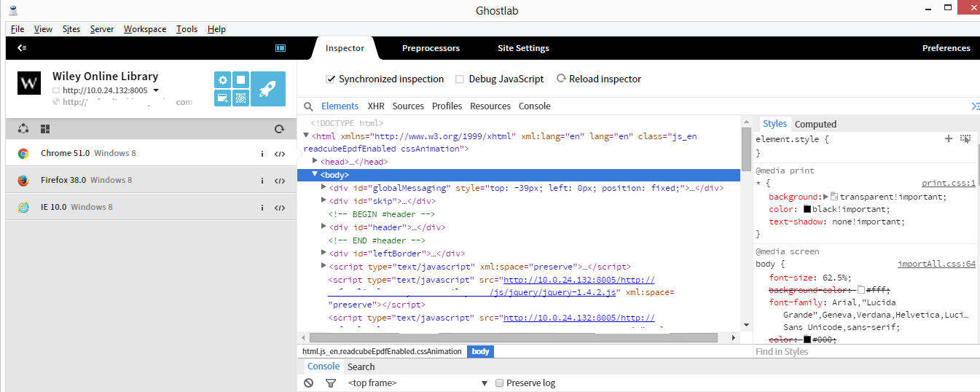
Task: Open the importAll.css:64 source link
Action: 936,264
